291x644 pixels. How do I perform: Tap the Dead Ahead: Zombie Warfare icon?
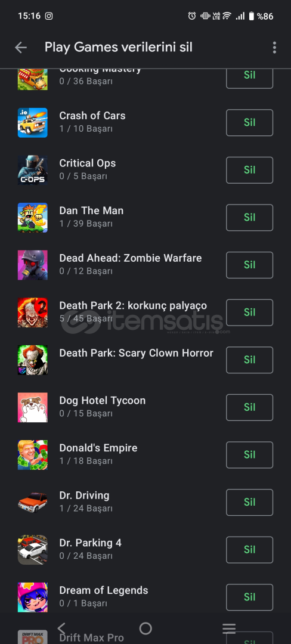pyautogui.click(x=32, y=265)
